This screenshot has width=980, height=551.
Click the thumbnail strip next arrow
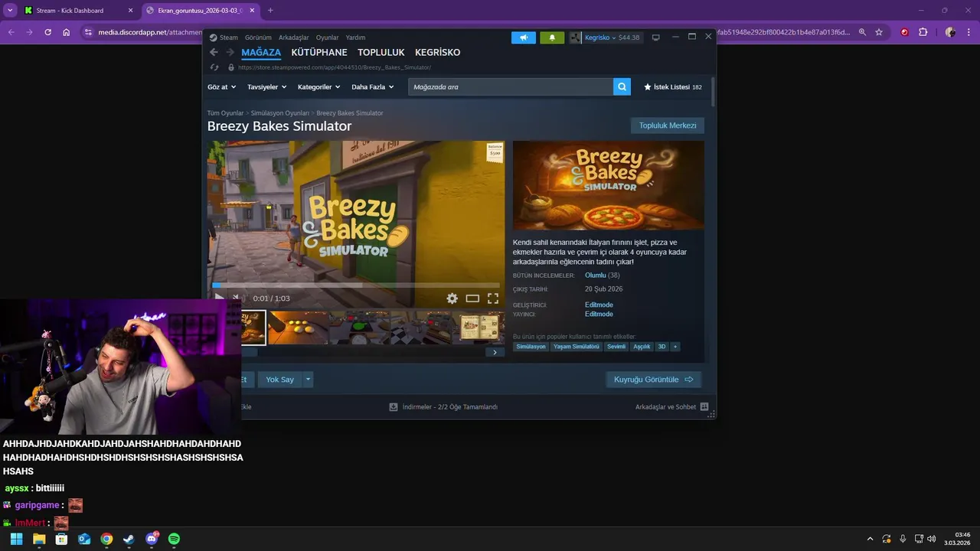(495, 352)
